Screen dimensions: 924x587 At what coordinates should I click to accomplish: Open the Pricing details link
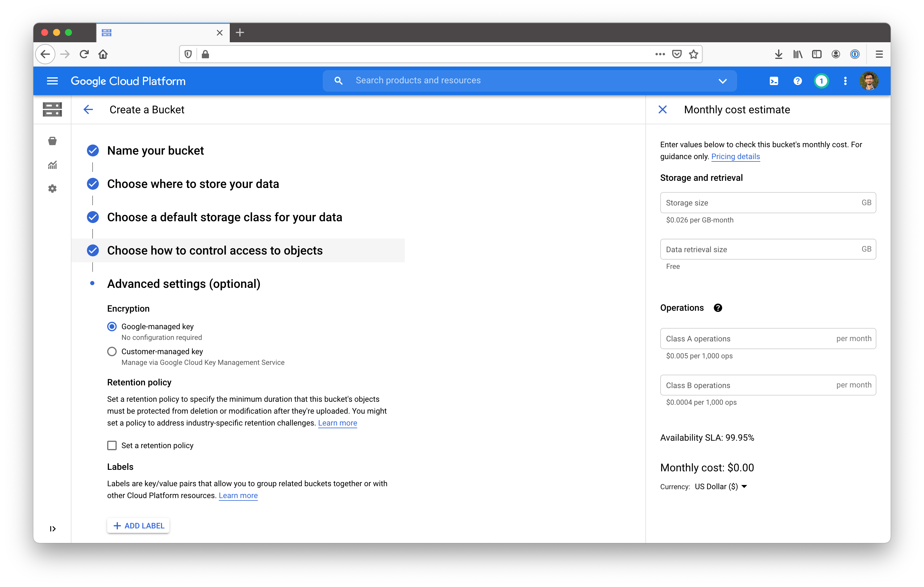tap(735, 156)
